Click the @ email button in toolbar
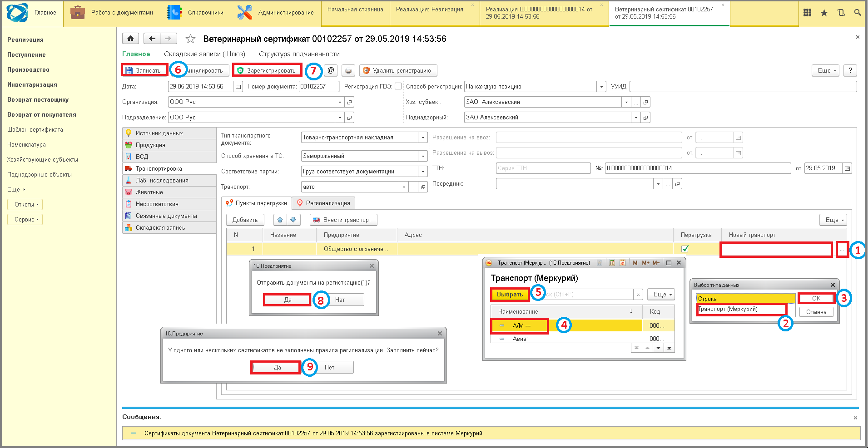The image size is (868, 448). 331,70
